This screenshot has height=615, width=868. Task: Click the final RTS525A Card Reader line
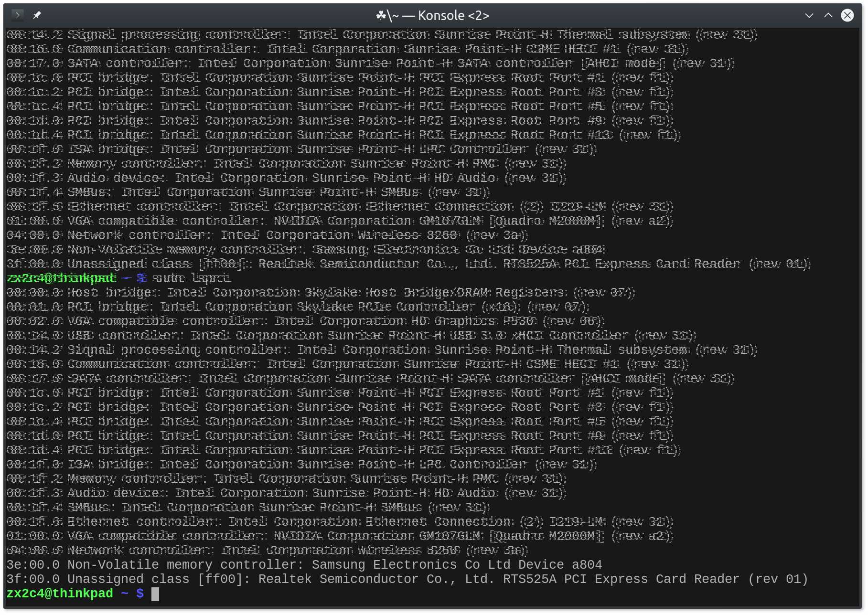click(407, 579)
